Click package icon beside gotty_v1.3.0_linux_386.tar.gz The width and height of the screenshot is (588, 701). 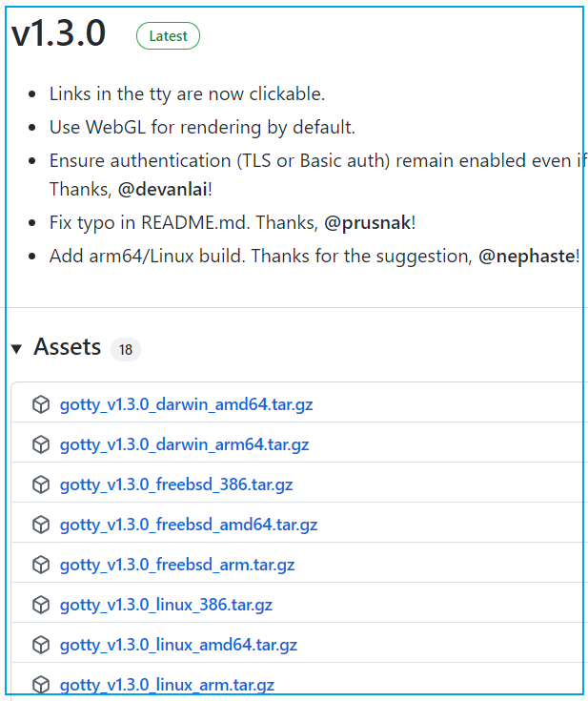(x=41, y=605)
